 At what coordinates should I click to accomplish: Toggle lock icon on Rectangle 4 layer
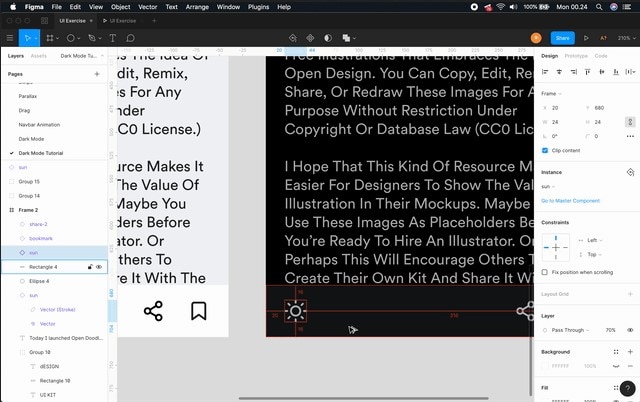point(90,267)
